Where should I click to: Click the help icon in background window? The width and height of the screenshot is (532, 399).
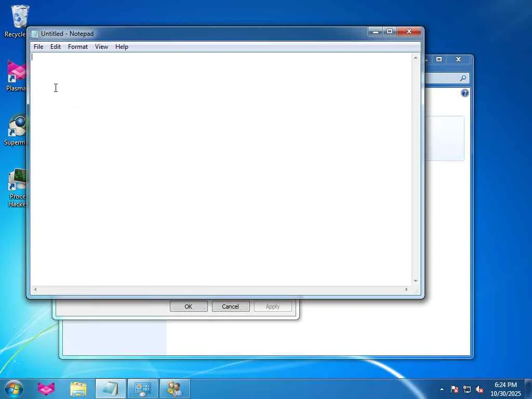click(x=465, y=93)
